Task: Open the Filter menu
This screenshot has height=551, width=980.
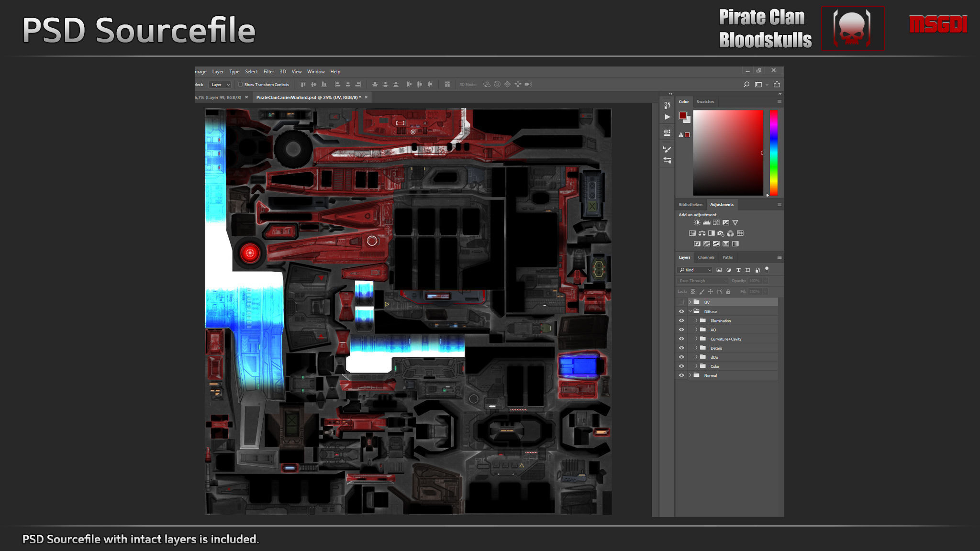Action: (x=268, y=72)
